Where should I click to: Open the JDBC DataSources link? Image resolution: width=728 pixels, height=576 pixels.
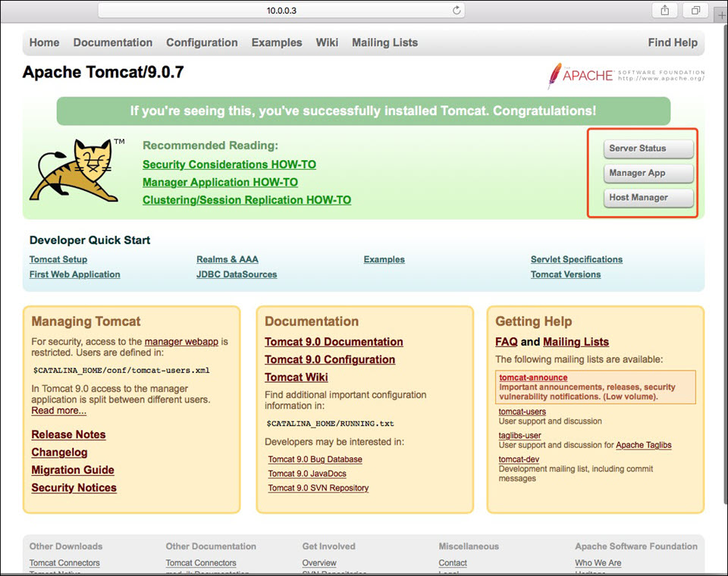237,274
